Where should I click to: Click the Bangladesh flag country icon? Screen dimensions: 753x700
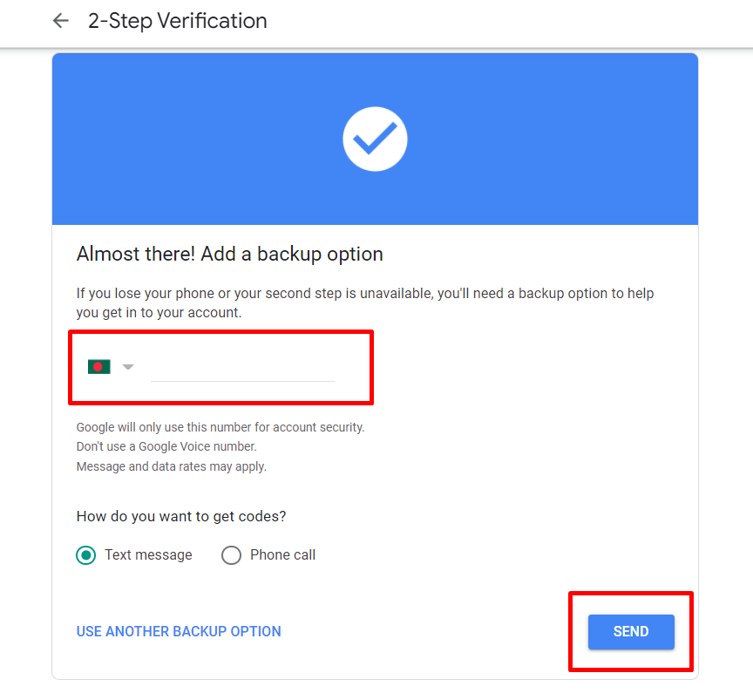99,367
